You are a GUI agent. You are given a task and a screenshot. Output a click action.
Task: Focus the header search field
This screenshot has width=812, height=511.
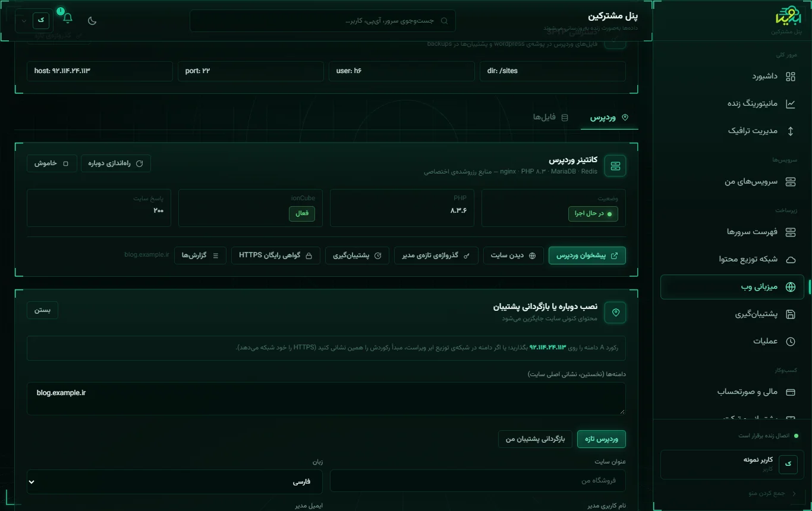click(x=323, y=21)
